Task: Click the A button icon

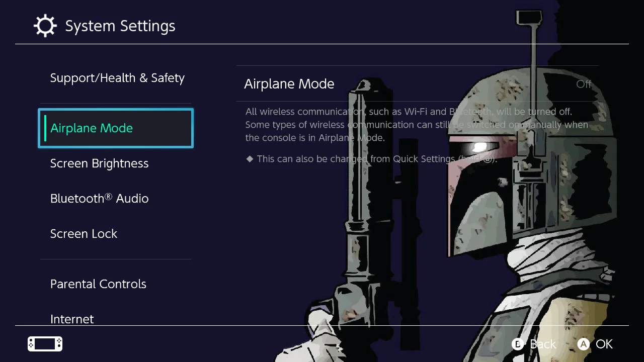Action: click(x=583, y=344)
